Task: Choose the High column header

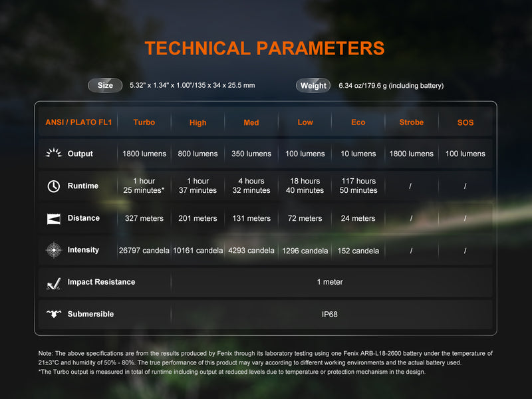Action: [198, 122]
